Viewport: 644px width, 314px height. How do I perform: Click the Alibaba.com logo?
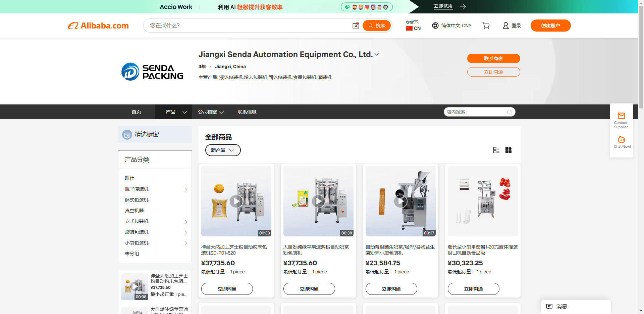point(98,26)
